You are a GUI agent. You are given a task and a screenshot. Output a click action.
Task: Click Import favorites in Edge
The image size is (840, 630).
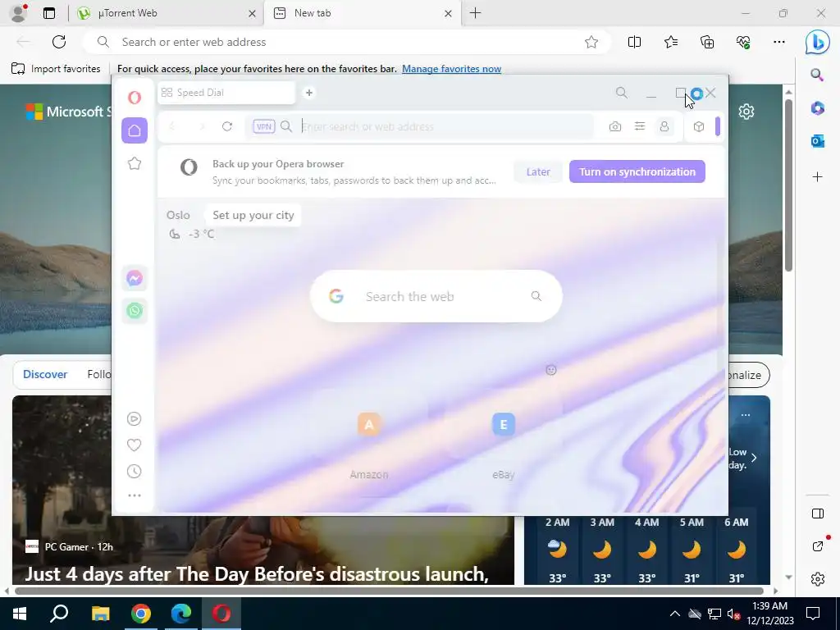(x=56, y=69)
